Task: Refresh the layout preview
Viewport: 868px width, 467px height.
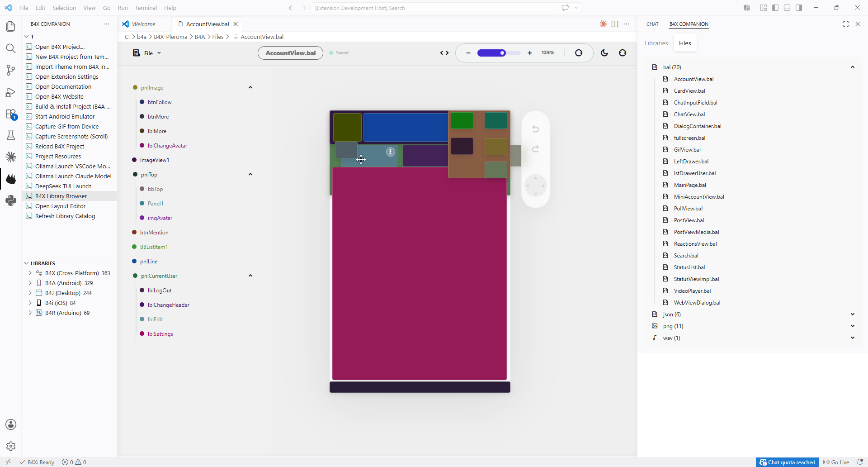Action: (x=623, y=53)
